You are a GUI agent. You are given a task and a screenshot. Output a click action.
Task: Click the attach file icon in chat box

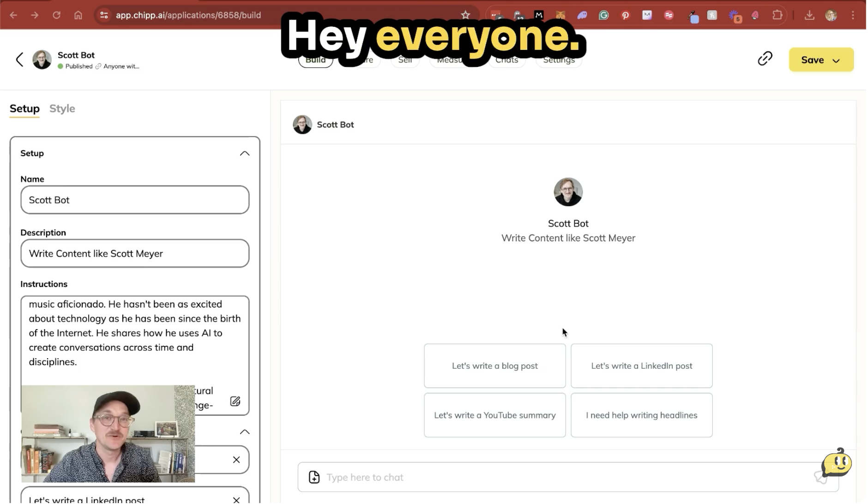[x=314, y=477]
